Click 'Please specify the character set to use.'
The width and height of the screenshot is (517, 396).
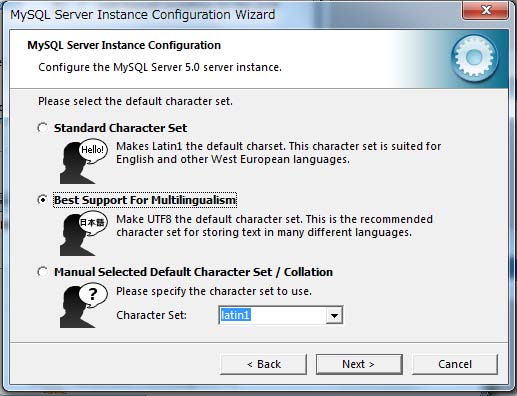[214, 291]
